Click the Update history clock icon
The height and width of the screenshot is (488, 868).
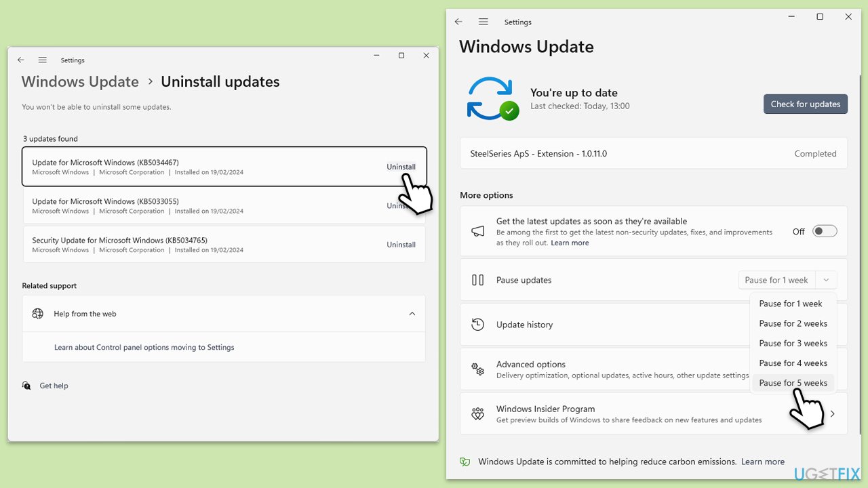(x=478, y=324)
